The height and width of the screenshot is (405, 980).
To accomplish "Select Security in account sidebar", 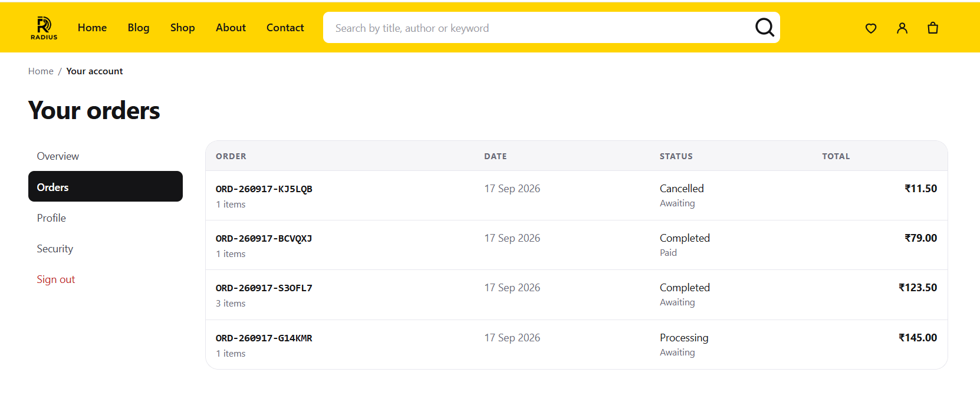I will pos(106,249).
